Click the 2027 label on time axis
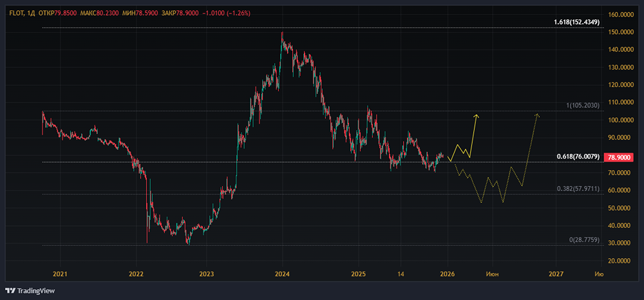The height and width of the screenshot is (300, 644). pyautogui.click(x=555, y=274)
